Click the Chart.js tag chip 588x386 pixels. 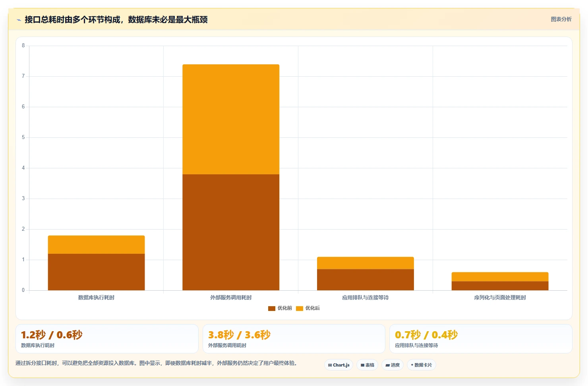point(339,365)
